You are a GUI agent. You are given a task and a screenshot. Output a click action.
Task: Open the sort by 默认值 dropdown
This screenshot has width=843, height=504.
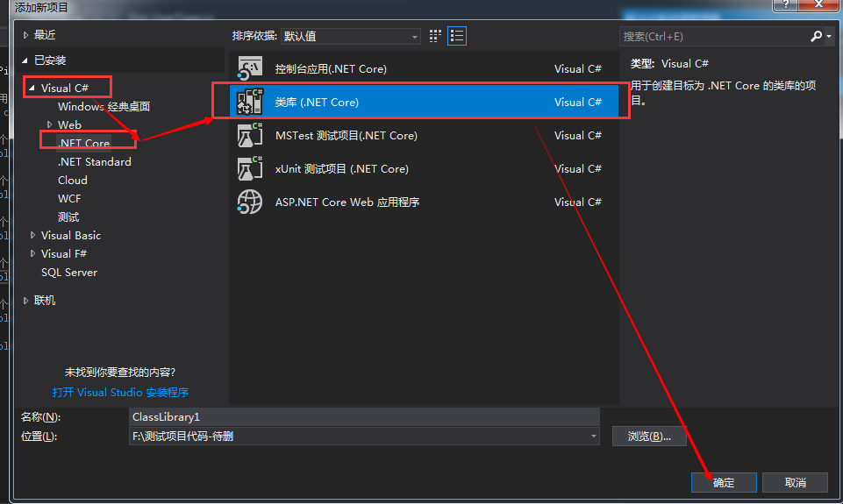click(x=351, y=37)
